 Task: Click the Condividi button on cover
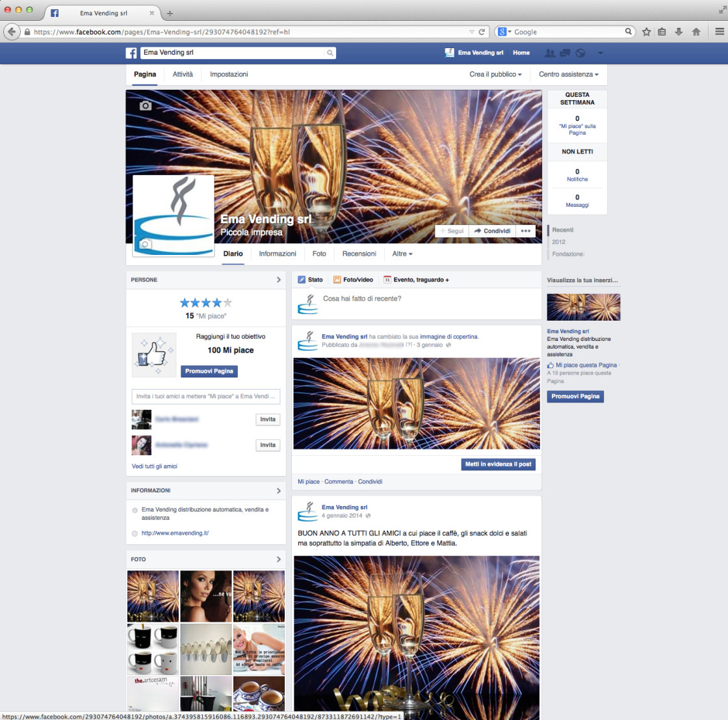(x=492, y=231)
